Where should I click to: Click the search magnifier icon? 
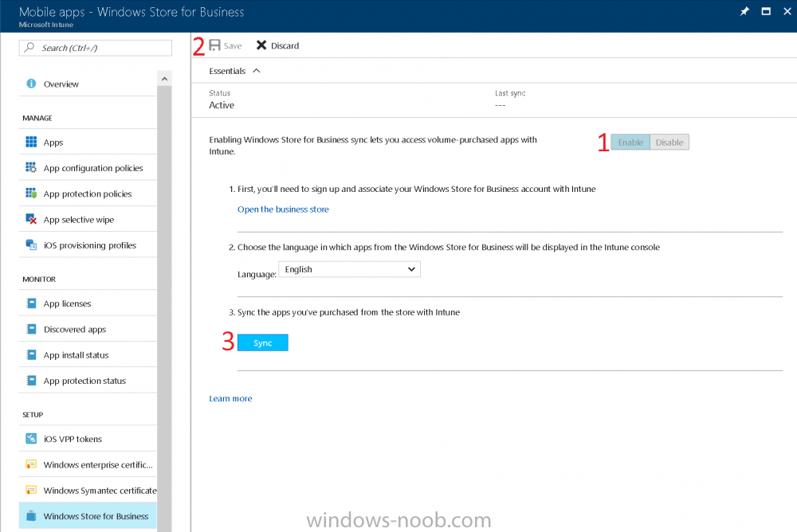tap(29, 47)
